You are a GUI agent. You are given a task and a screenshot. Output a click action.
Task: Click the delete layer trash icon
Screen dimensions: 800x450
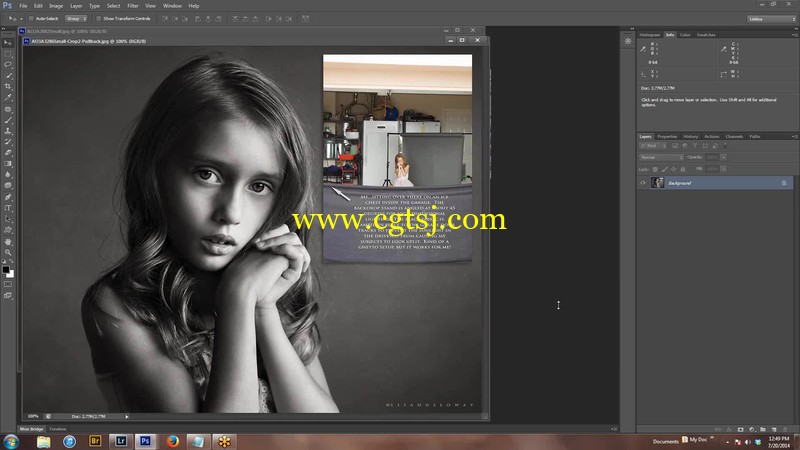(785, 430)
